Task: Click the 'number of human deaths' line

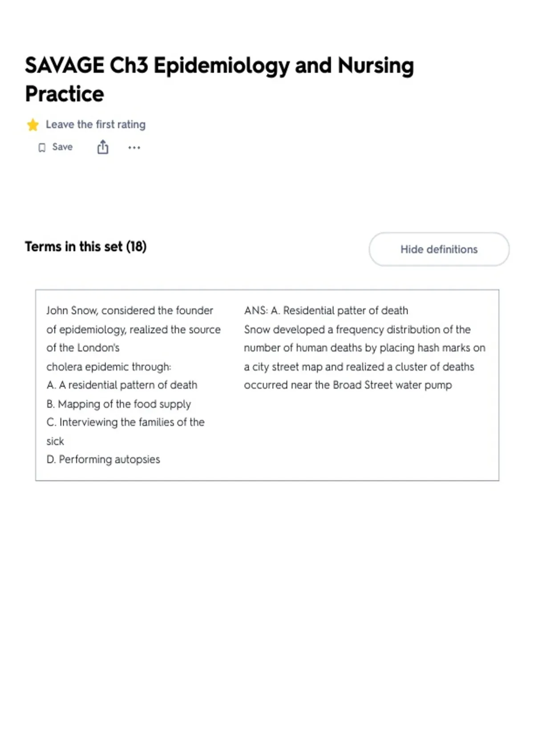Action: 364,348
